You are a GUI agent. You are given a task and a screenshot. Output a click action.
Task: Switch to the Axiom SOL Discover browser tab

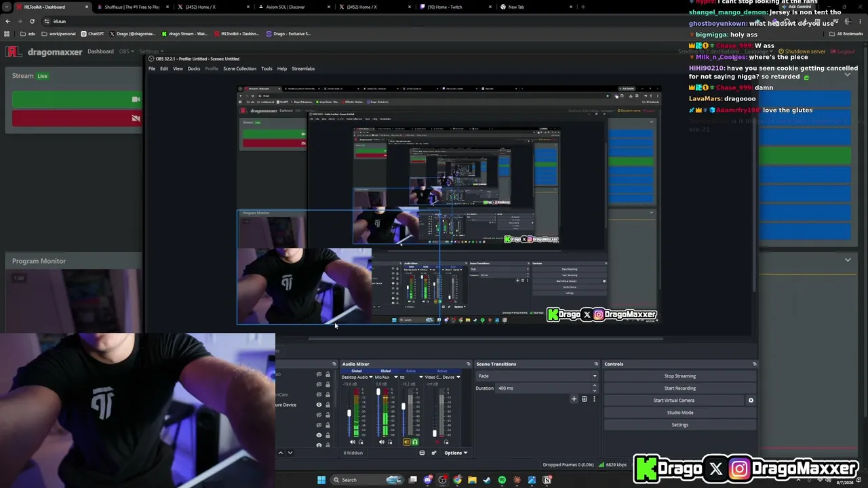[x=292, y=7]
